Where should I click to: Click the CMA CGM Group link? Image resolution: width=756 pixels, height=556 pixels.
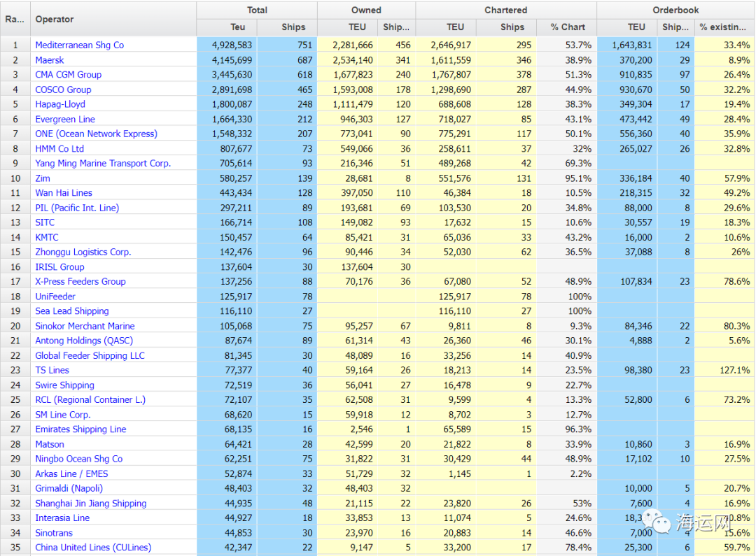[x=68, y=75]
